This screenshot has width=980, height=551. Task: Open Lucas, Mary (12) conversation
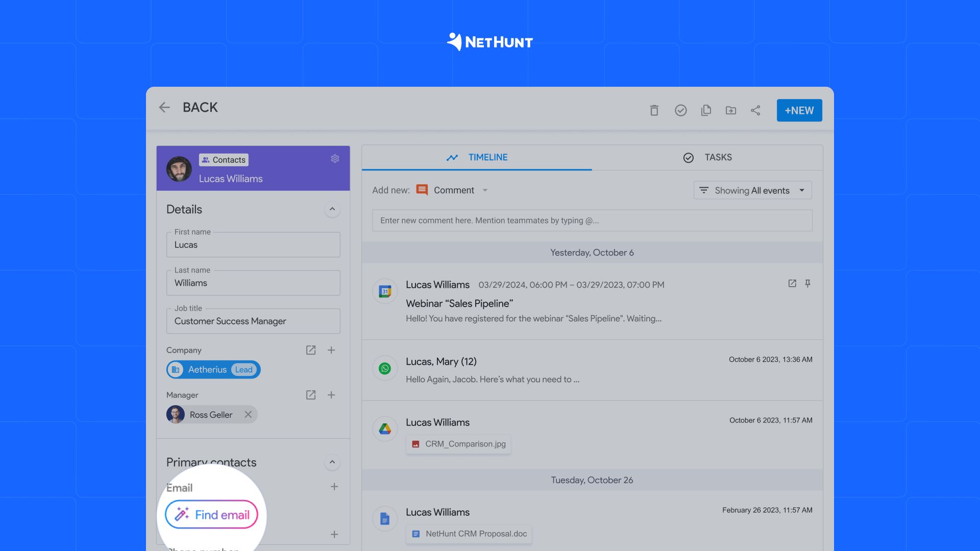click(441, 362)
